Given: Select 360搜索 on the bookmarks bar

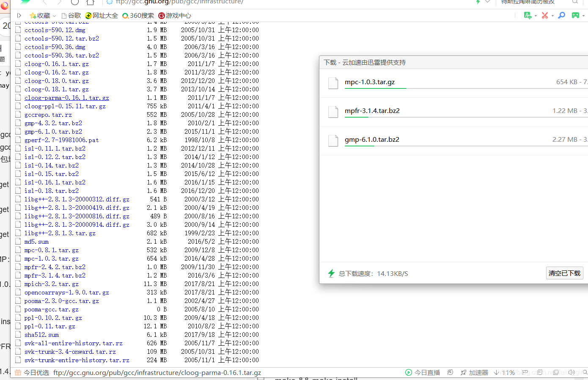Looking at the screenshot, I should click(x=138, y=15).
